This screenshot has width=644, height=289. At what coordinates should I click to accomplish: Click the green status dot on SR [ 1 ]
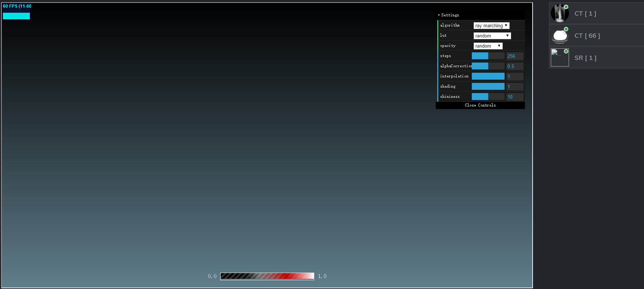click(566, 51)
